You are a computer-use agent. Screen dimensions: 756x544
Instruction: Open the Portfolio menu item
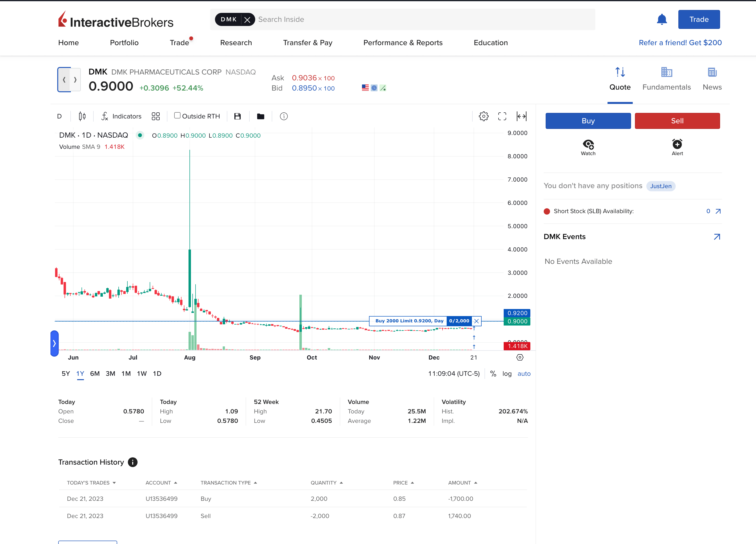(x=124, y=43)
